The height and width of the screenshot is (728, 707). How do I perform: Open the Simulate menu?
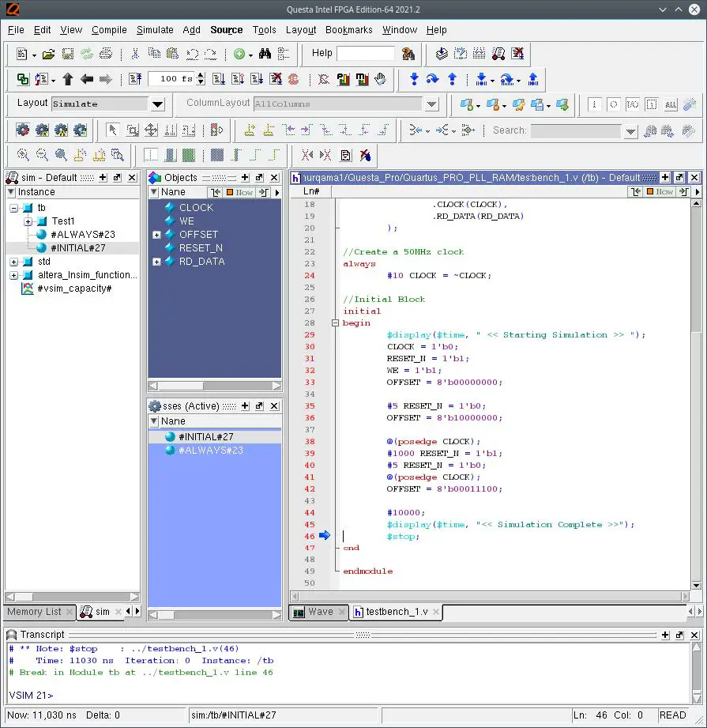(155, 30)
